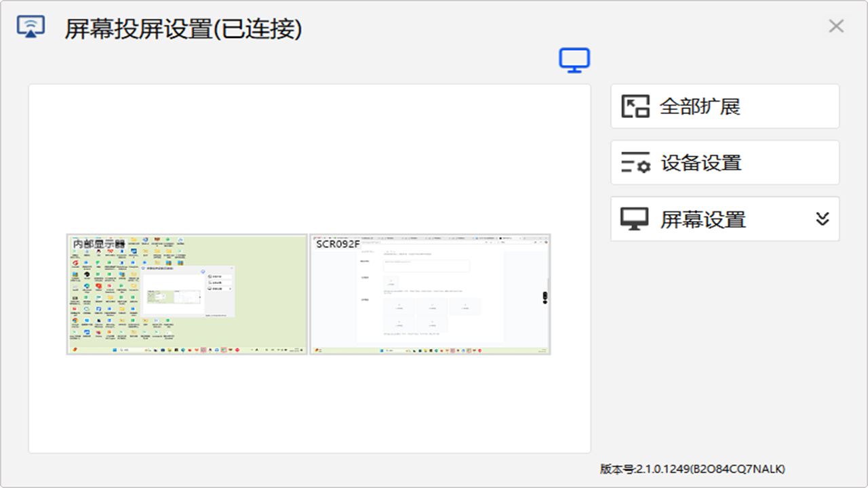Click the white display arrangement area
868x488 pixels.
coord(309,407)
